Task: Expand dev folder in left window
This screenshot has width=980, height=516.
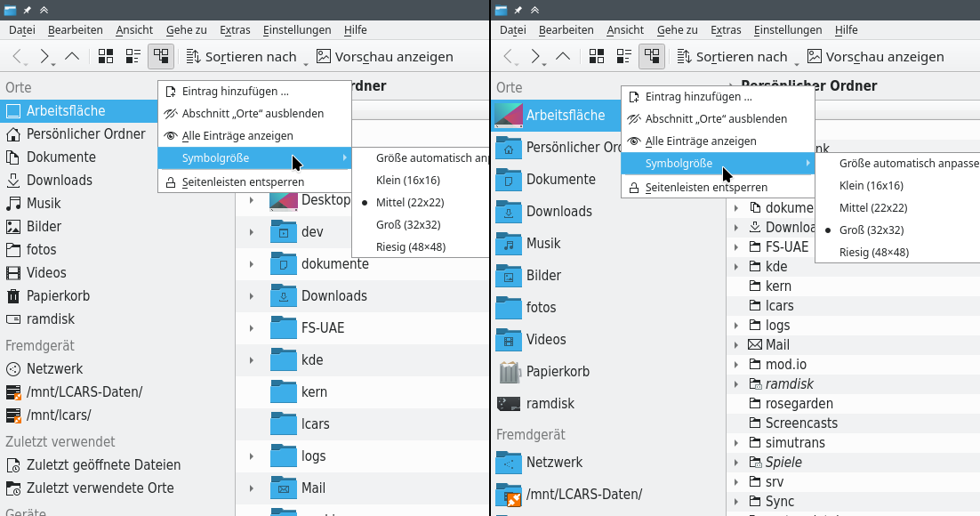Action: point(252,232)
